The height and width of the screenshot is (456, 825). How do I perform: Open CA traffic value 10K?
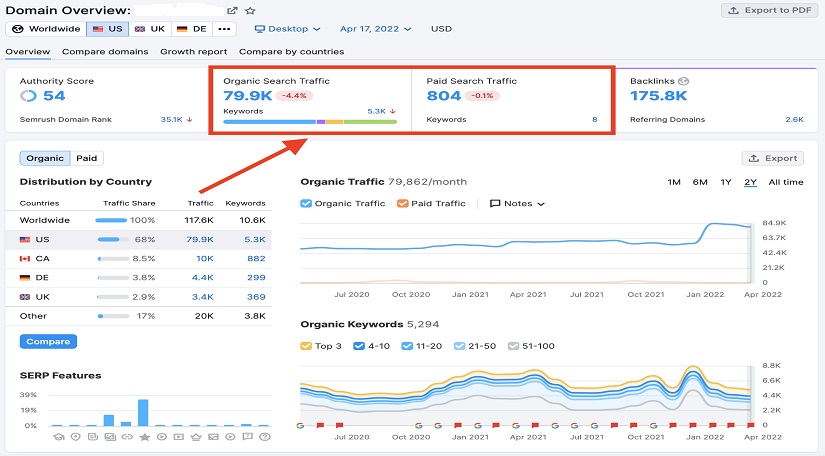(x=205, y=259)
